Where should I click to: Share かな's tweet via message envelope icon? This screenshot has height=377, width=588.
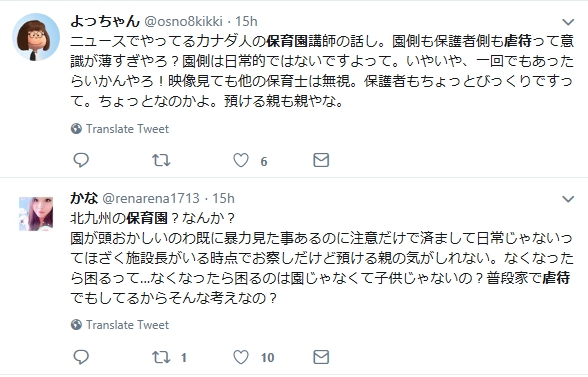[x=321, y=357]
